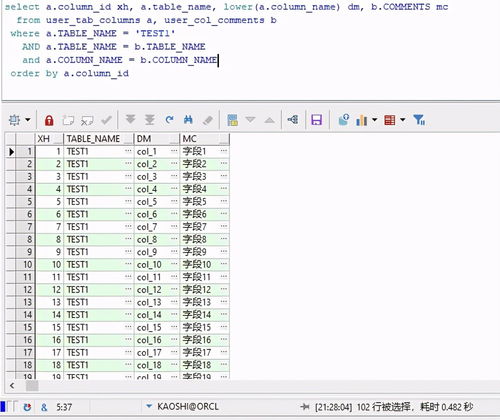The width and height of the screenshot is (500, 420).
Task: Go to previous record up arrow
Action: click(x=269, y=120)
